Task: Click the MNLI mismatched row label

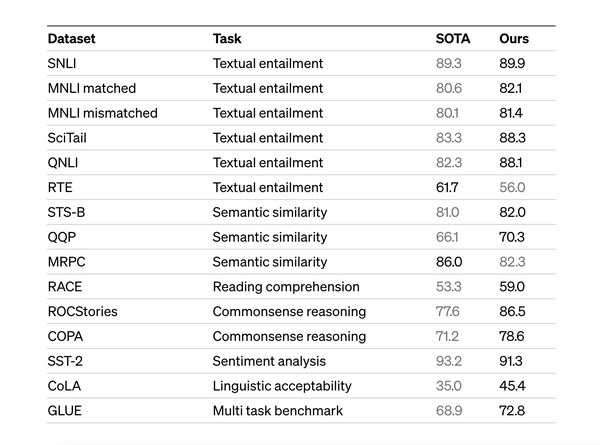Action: [x=102, y=113]
